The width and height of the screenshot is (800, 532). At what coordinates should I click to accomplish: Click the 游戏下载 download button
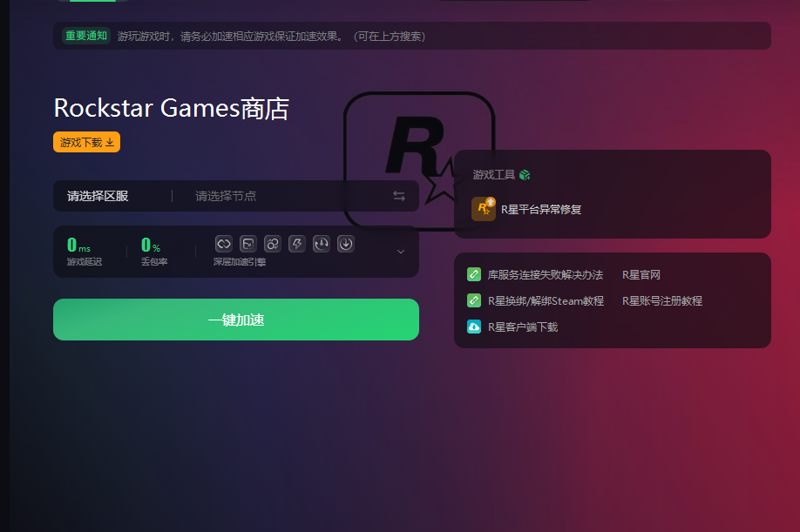(x=87, y=142)
